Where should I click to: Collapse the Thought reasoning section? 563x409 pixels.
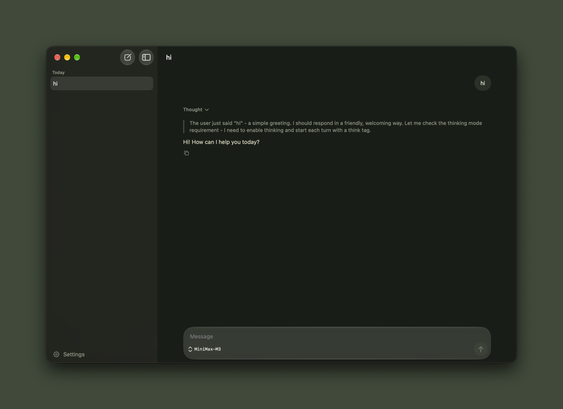coord(196,110)
